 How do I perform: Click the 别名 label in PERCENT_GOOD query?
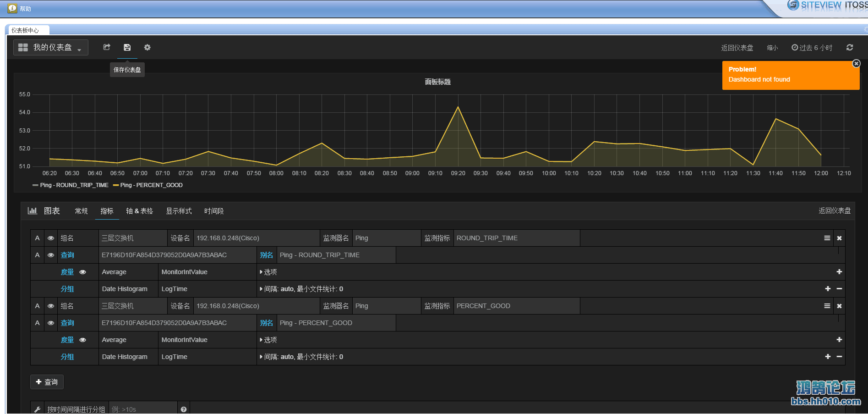tap(267, 323)
